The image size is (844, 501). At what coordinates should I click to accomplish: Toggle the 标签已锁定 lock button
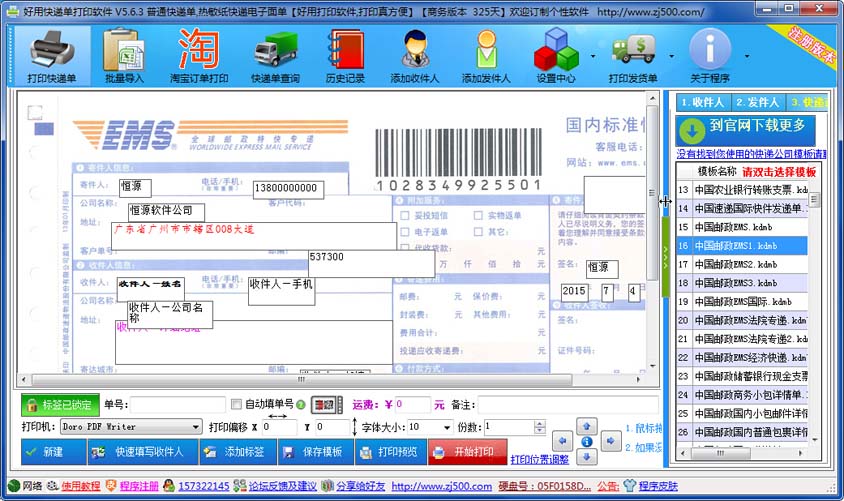(60, 405)
